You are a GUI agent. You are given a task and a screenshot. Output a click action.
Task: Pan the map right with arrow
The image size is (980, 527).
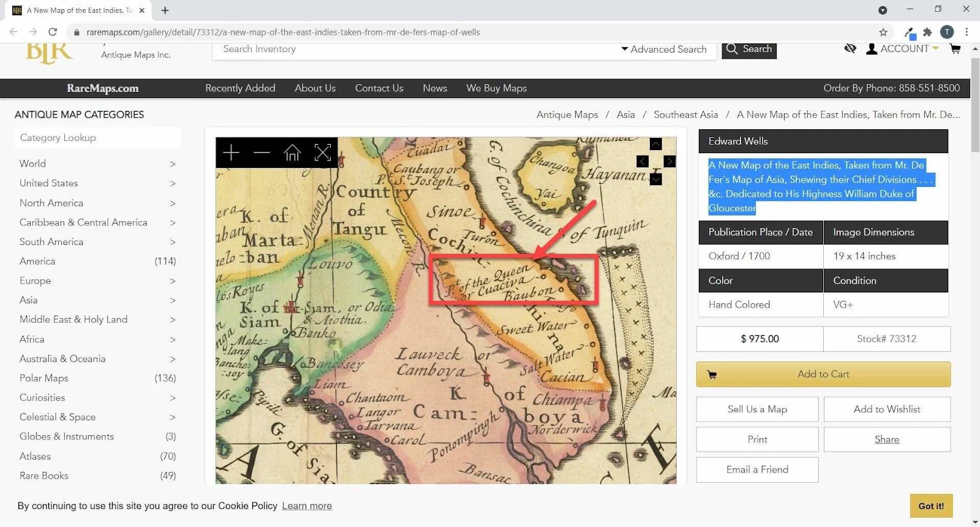tap(669, 161)
